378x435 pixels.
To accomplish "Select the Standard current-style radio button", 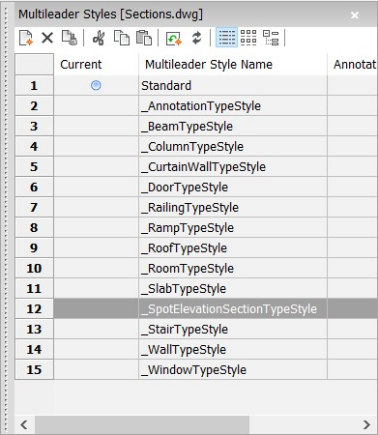I will [x=96, y=85].
